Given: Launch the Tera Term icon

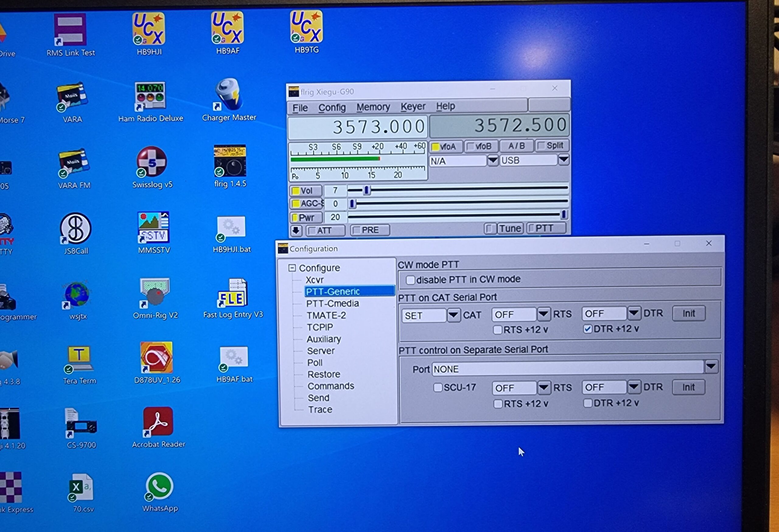Looking at the screenshot, I should pos(79,359).
